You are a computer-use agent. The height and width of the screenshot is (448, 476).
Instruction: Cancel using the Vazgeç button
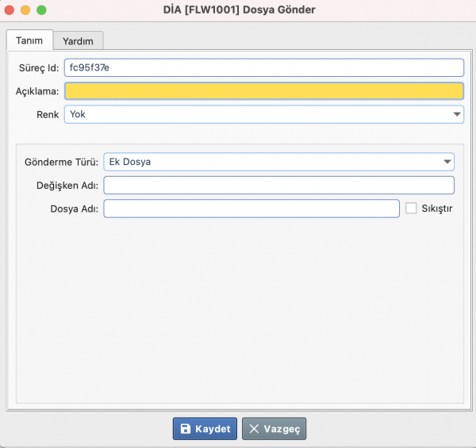click(x=274, y=429)
